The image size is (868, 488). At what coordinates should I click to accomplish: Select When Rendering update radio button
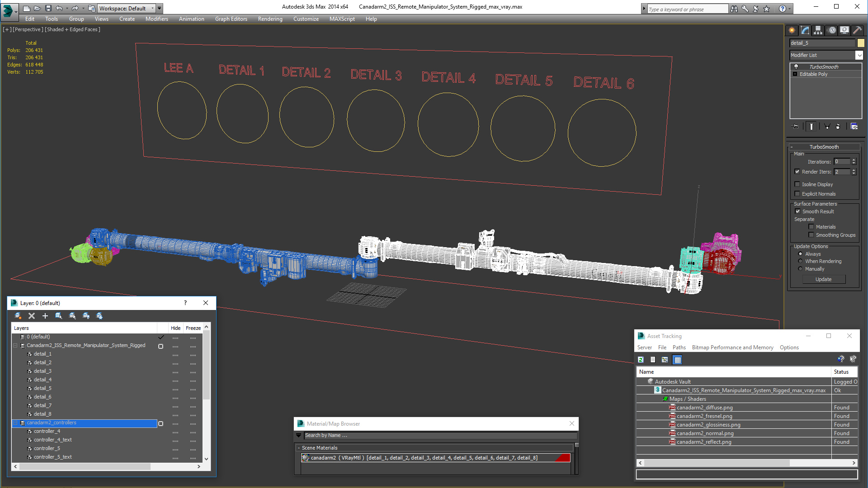click(x=800, y=261)
